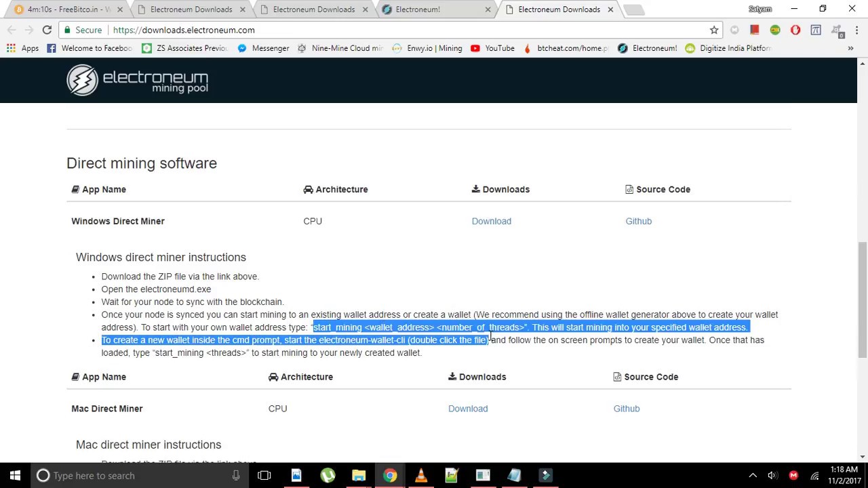Go back with the browser back arrow

point(12,30)
